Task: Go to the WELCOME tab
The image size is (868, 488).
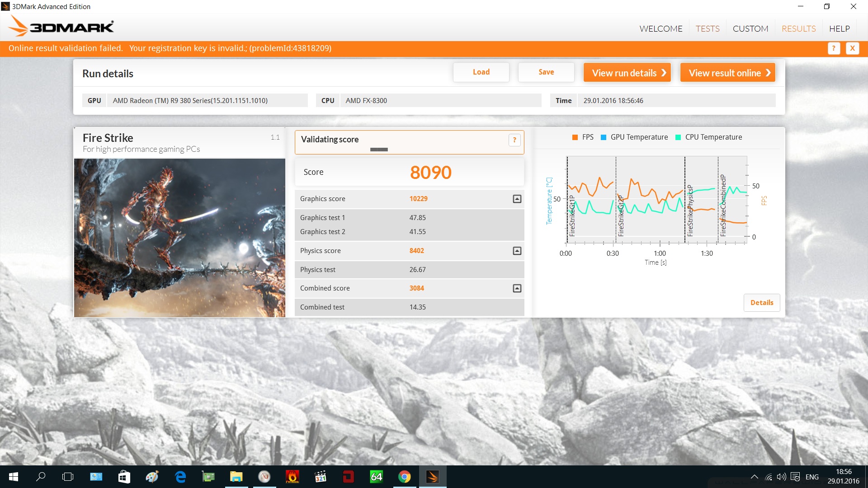Action: point(660,28)
